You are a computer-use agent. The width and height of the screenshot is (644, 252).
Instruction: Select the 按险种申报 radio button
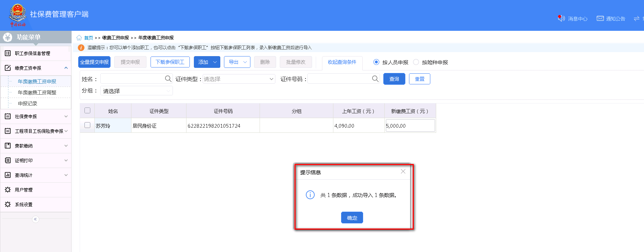416,62
